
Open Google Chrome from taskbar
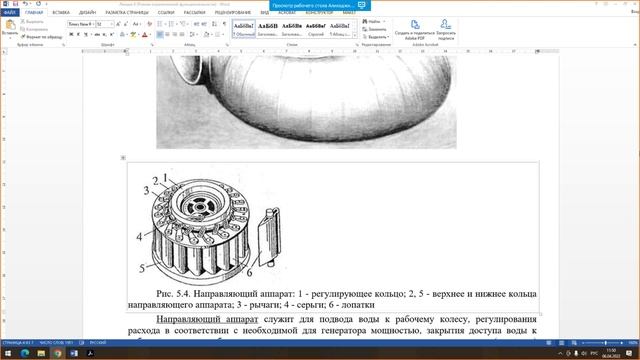tap(58, 353)
